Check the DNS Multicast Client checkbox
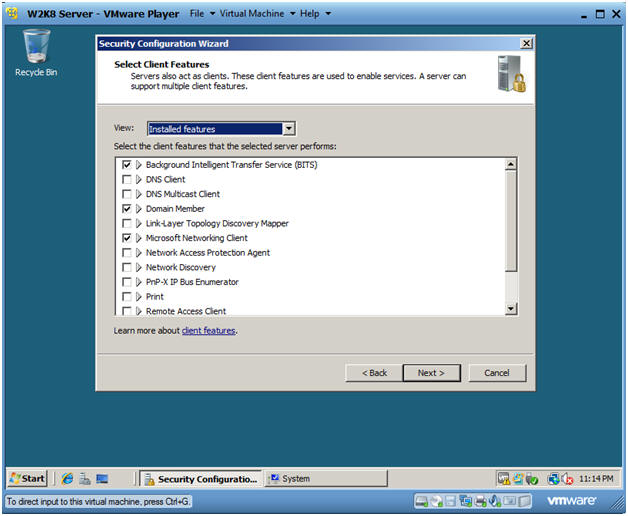The height and width of the screenshot is (516, 628). [x=127, y=194]
